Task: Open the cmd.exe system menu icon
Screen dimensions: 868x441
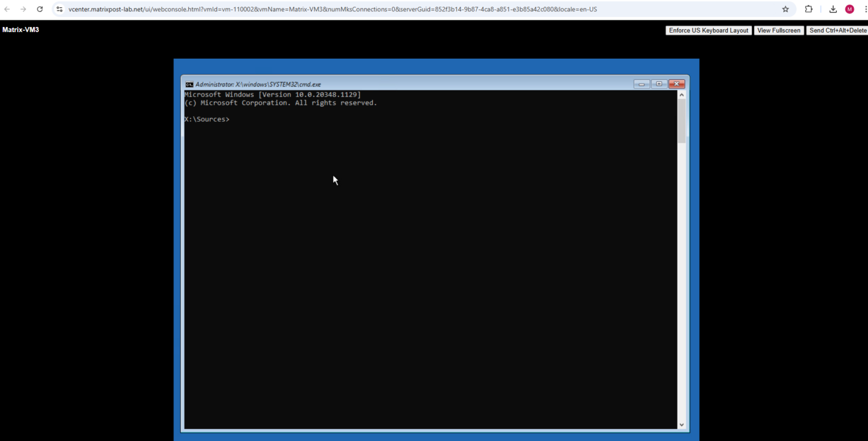Action: point(189,84)
